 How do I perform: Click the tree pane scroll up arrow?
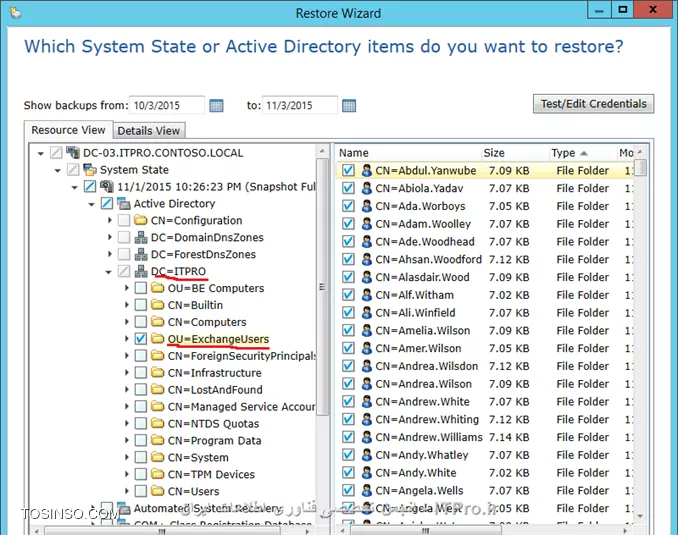point(322,151)
